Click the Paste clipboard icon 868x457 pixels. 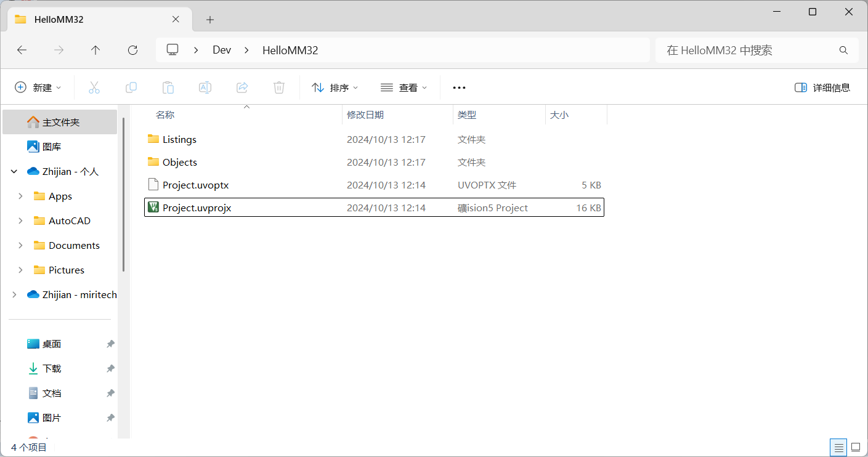tap(168, 87)
